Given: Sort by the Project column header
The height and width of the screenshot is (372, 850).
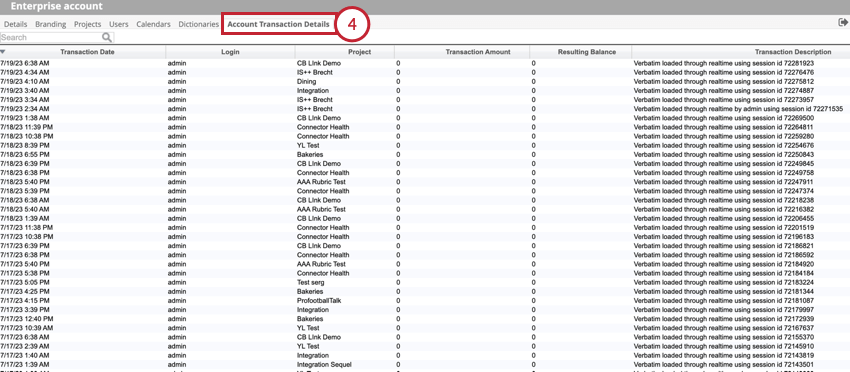Looking at the screenshot, I should [359, 52].
